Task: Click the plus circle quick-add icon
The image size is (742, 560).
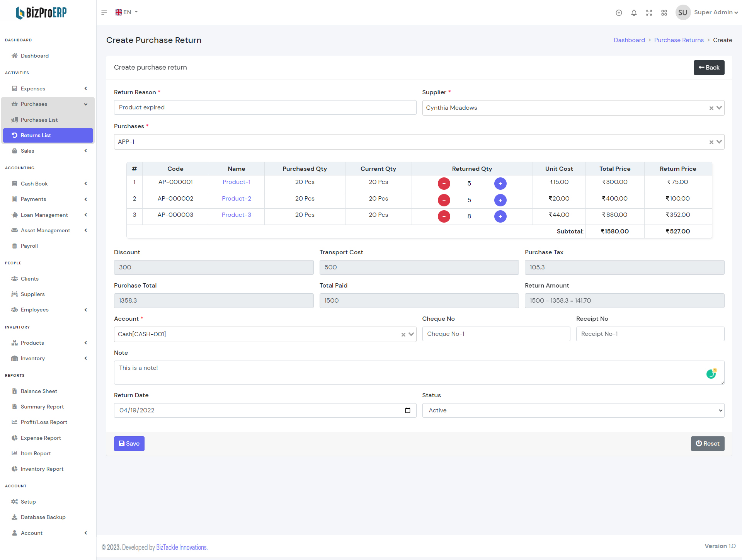Action: [x=619, y=13]
